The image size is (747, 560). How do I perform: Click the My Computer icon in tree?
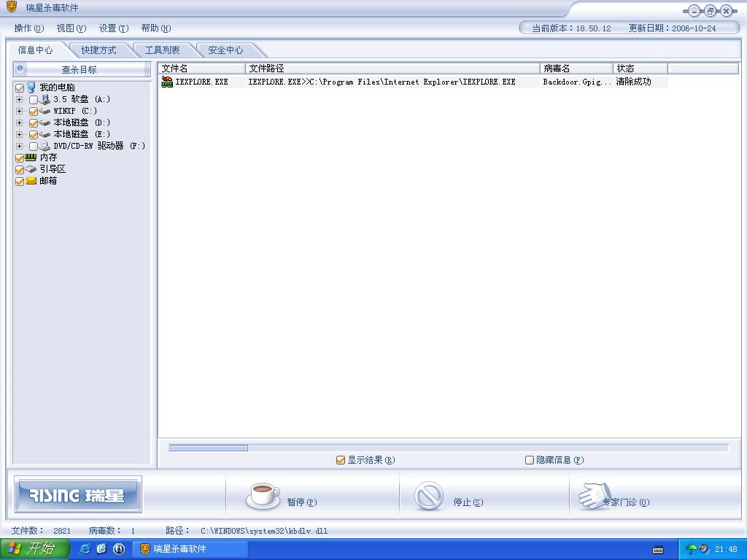(31, 87)
